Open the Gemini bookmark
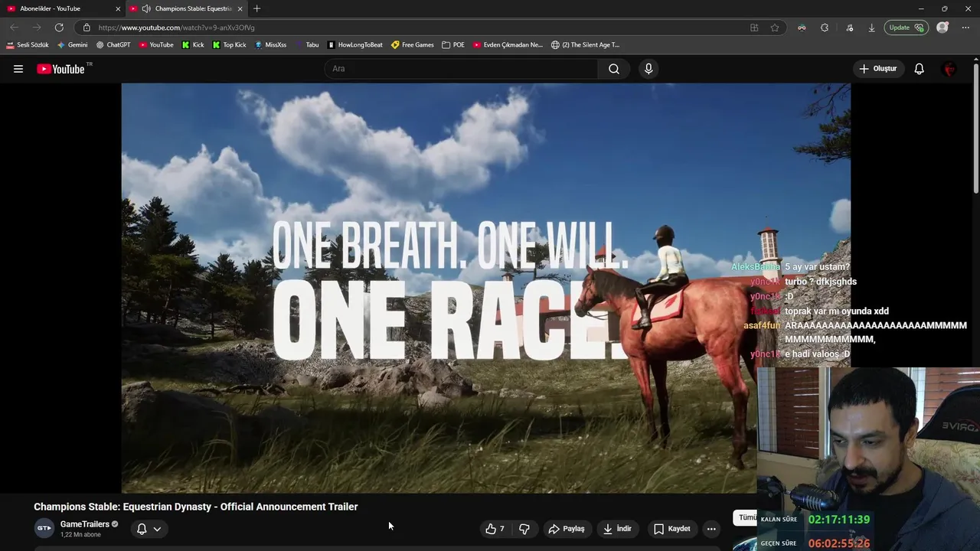Image resolution: width=980 pixels, height=551 pixels. pos(73,45)
